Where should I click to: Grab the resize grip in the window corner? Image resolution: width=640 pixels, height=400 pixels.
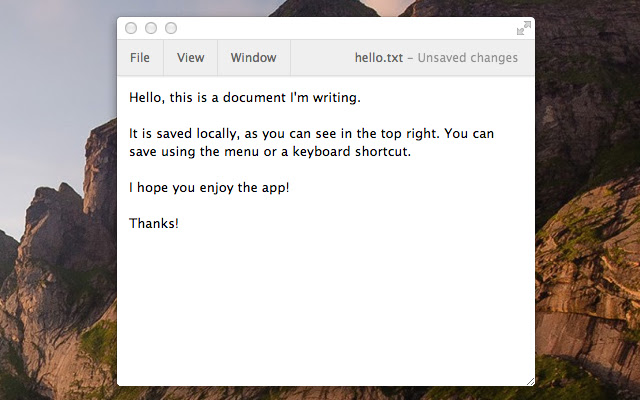click(530, 381)
